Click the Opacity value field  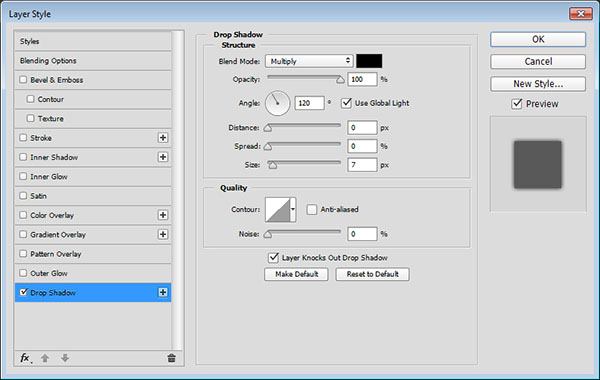(x=362, y=79)
